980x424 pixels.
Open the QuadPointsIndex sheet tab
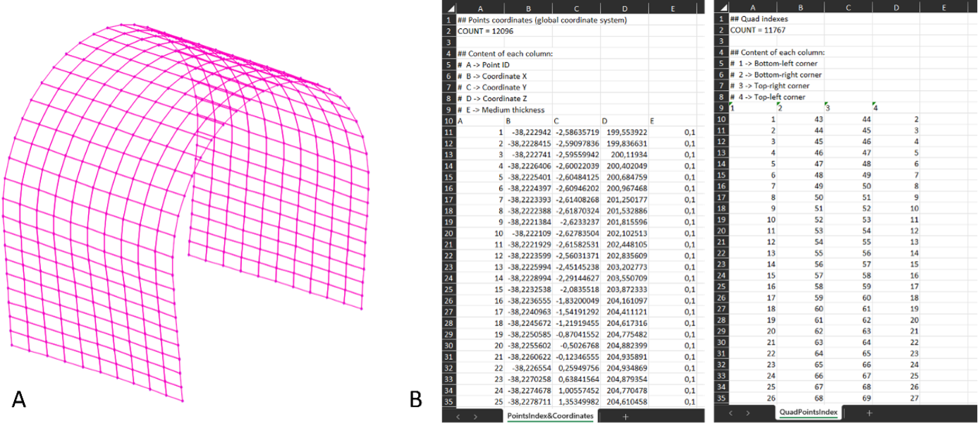(x=809, y=413)
